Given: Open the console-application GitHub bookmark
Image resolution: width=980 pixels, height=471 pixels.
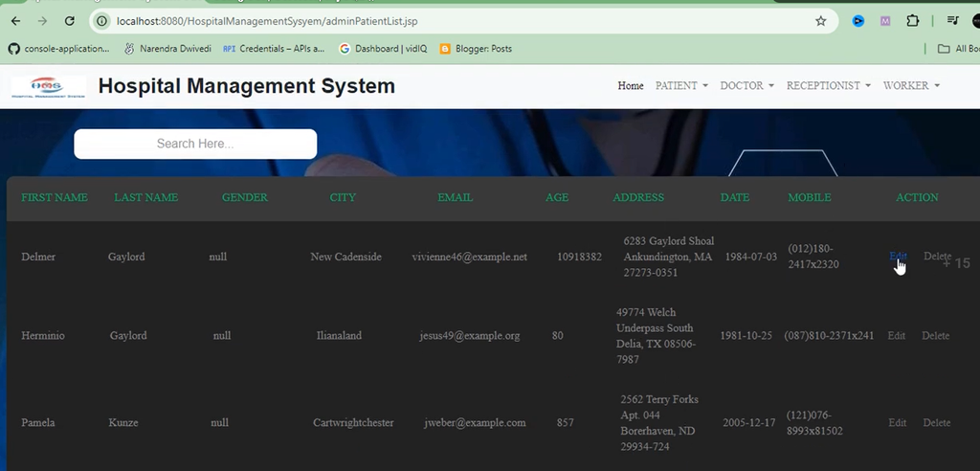Looking at the screenshot, I should tap(58, 48).
